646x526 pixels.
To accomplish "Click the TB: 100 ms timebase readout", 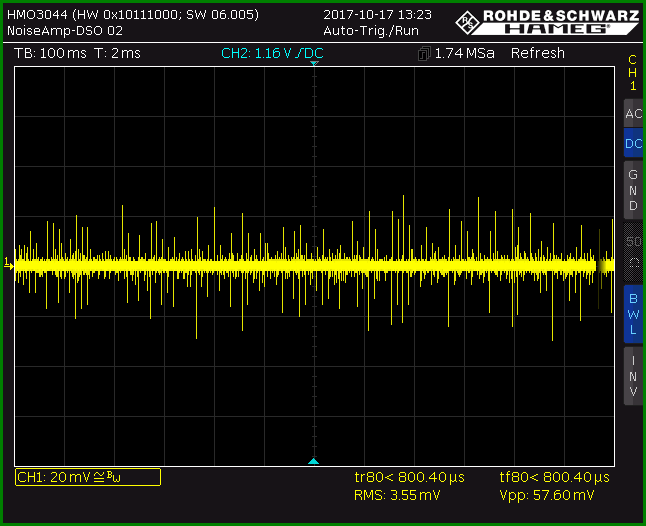I will [50, 53].
